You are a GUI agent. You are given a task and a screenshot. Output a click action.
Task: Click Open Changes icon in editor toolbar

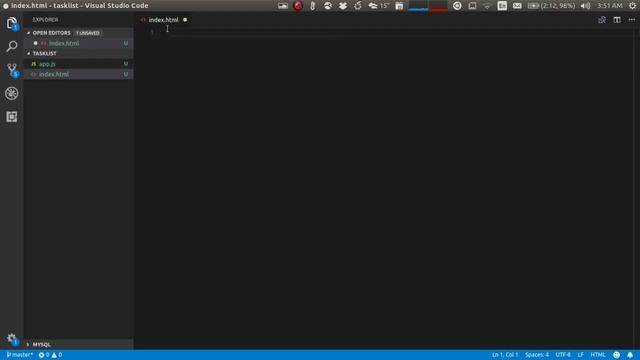(x=602, y=20)
